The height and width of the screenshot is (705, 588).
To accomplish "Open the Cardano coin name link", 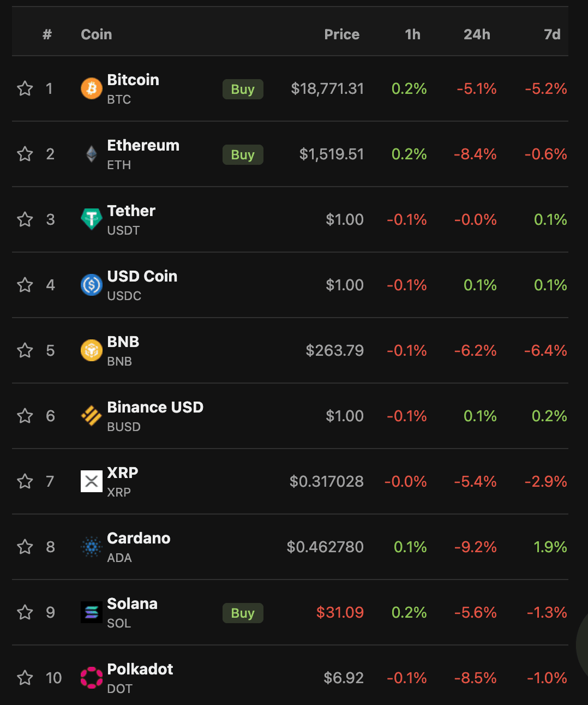I will (x=139, y=539).
